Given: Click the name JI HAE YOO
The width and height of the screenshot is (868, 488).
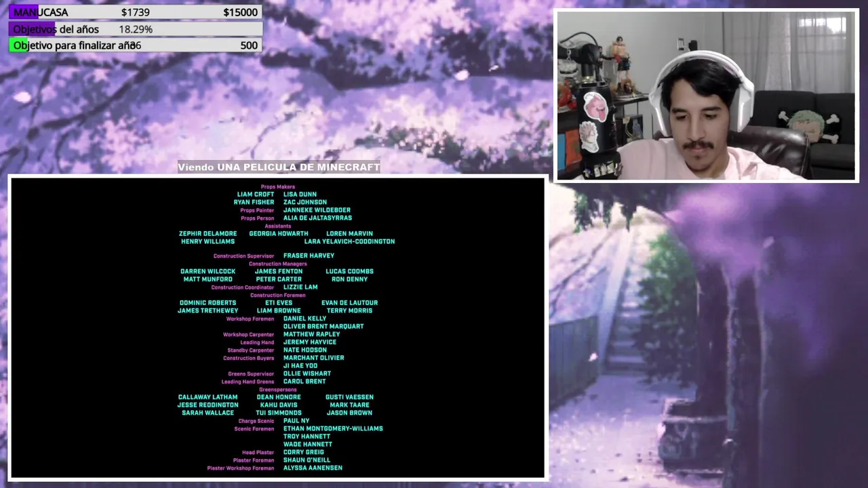Looking at the screenshot, I should click(x=300, y=366).
